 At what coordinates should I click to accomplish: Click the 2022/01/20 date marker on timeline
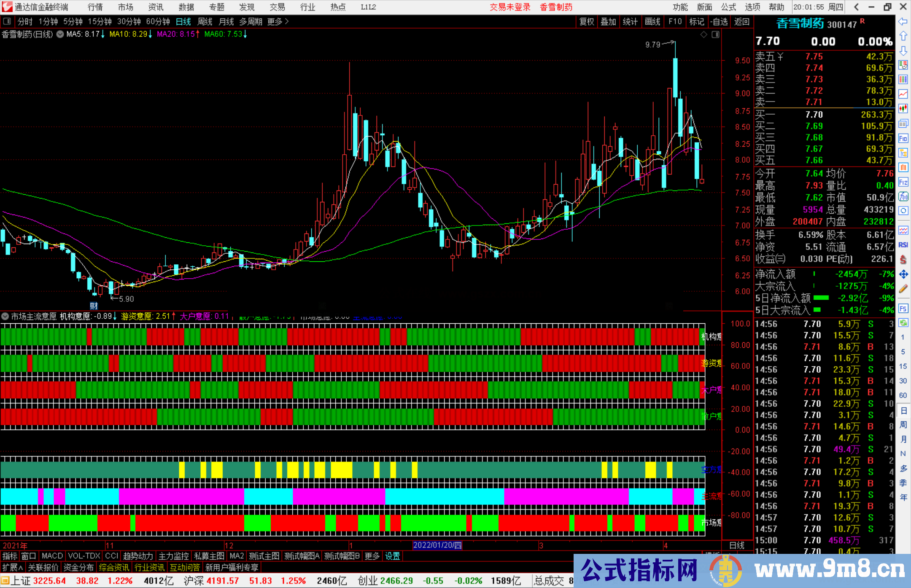437,545
